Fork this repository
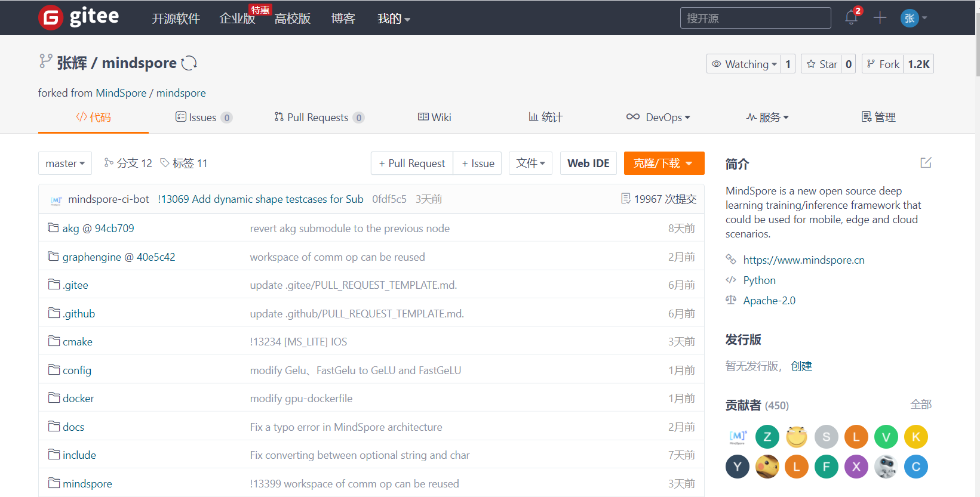Image resolution: width=980 pixels, height=497 pixels. (x=883, y=64)
